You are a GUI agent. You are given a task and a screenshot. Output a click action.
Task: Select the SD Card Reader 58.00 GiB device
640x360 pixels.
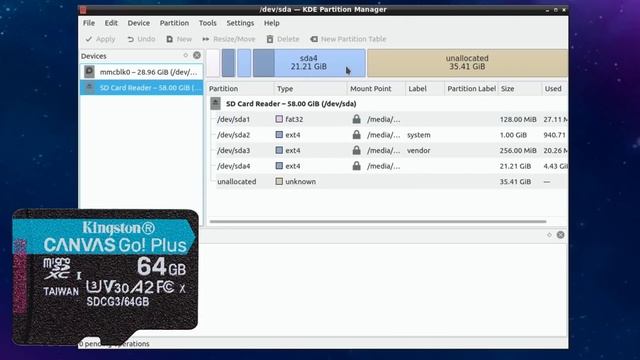(141, 87)
